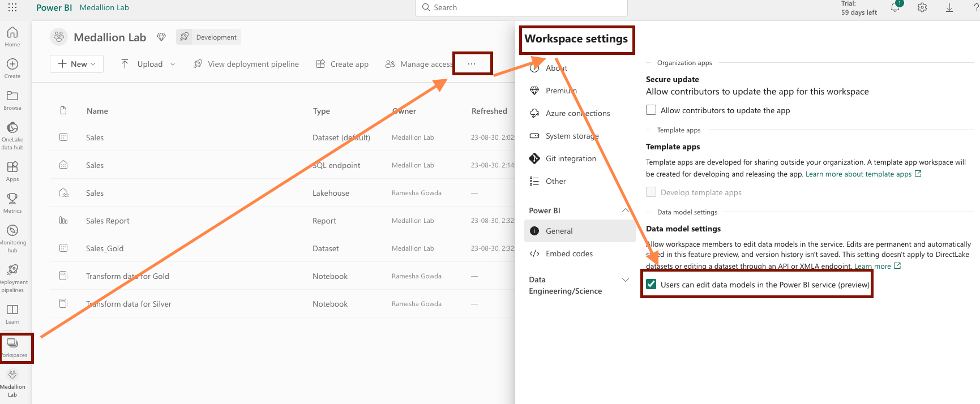
Task: Click the Power BI home link in header
Action: (x=54, y=7)
